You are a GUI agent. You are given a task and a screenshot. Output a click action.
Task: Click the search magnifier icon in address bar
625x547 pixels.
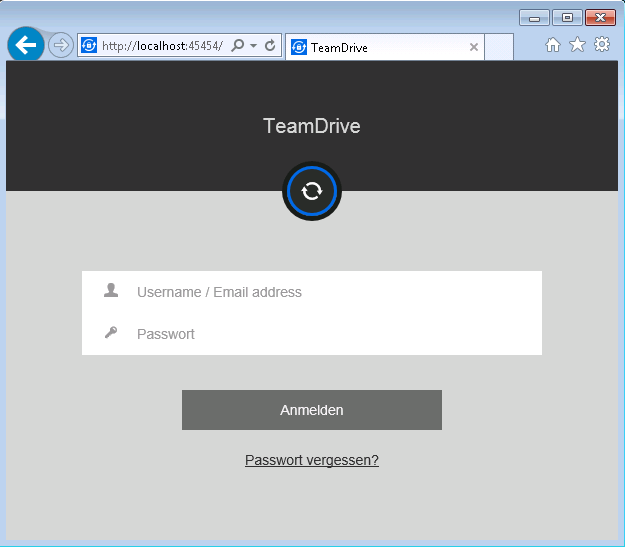click(238, 45)
